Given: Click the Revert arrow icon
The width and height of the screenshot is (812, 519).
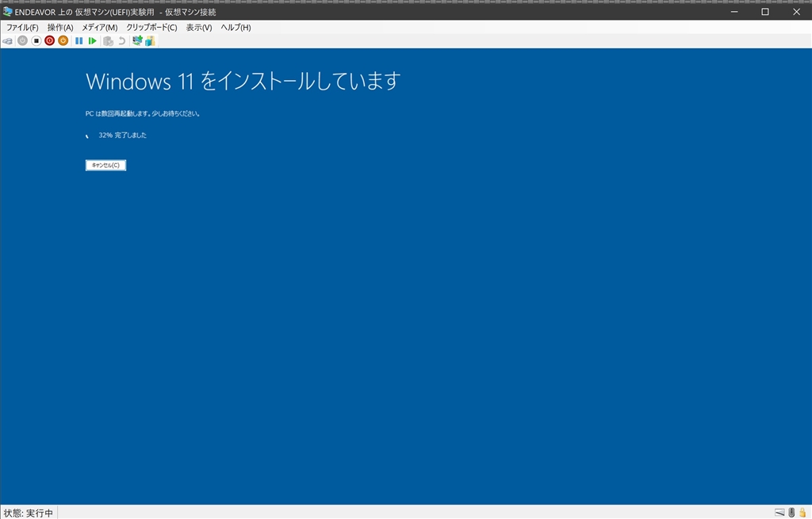Looking at the screenshot, I should pos(121,41).
